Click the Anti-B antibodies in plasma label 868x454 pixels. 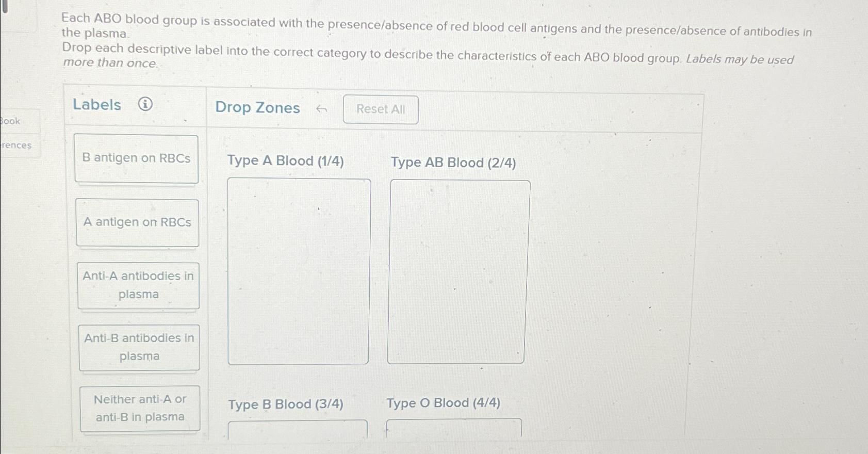(x=138, y=347)
